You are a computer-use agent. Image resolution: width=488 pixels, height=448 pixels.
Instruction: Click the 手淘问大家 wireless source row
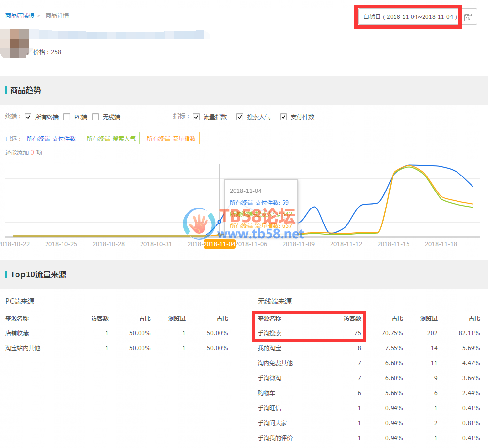click(369, 423)
